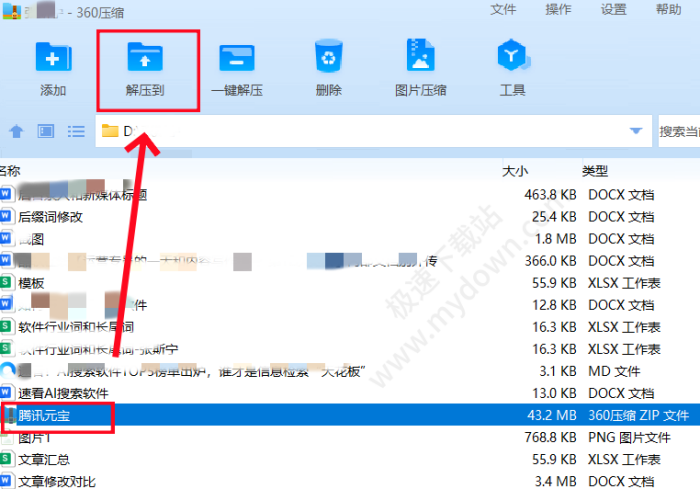Screen dimensions: 700x489
Task: Click the 360压缩 ZIP 文件 type cell
Action: click(639, 415)
